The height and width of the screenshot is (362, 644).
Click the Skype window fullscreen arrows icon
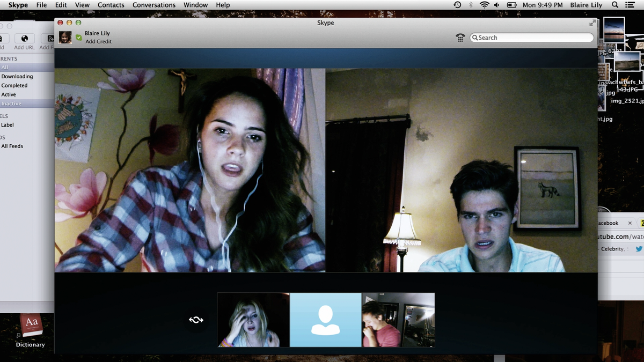pyautogui.click(x=592, y=23)
